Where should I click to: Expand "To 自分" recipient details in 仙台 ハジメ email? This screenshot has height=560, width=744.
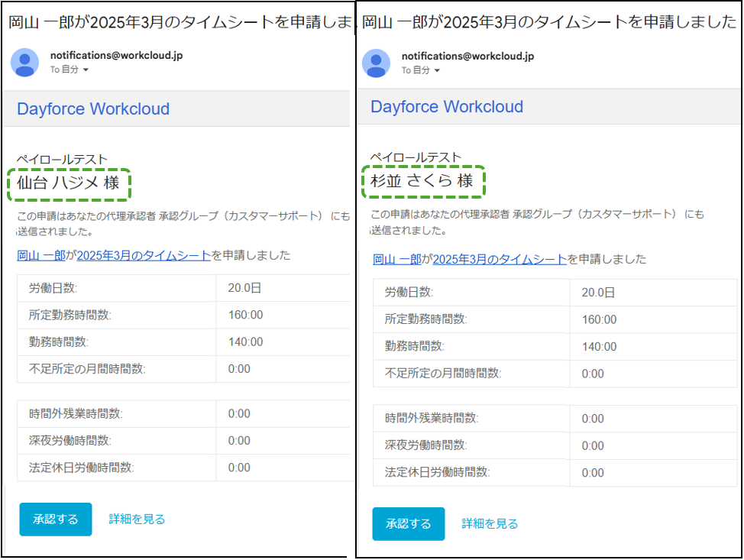[x=70, y=70]
